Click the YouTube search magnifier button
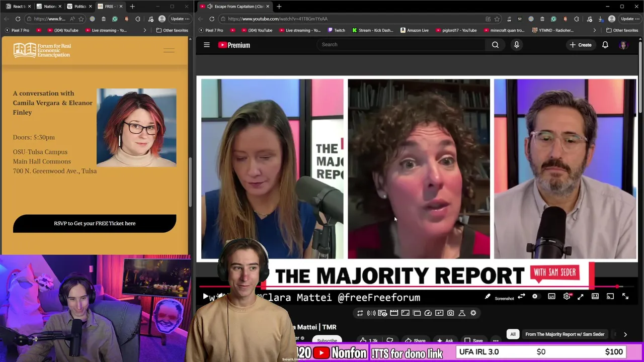This screenshot has height=362, width=644. pos(495,45)
